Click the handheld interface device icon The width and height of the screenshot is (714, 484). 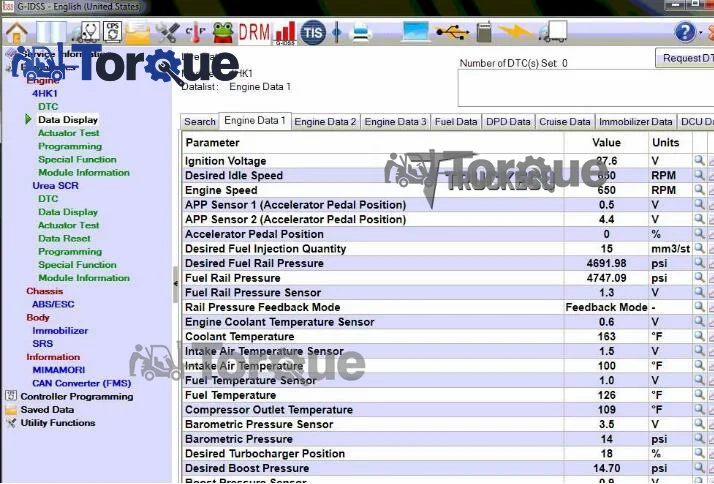(x=484, y=32)
